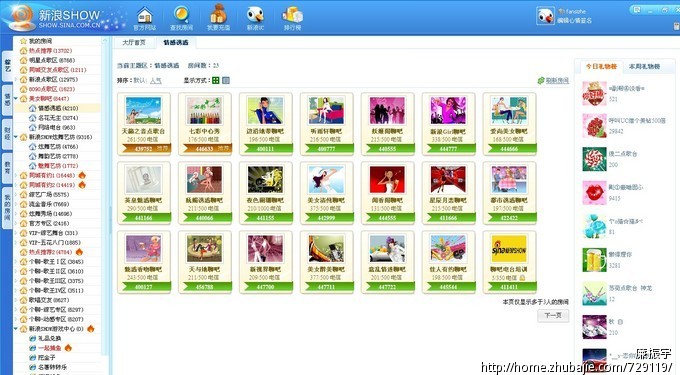Open the room card numbered 411411
This screenshot has width=680, height=375.
(x=509, y=262)
